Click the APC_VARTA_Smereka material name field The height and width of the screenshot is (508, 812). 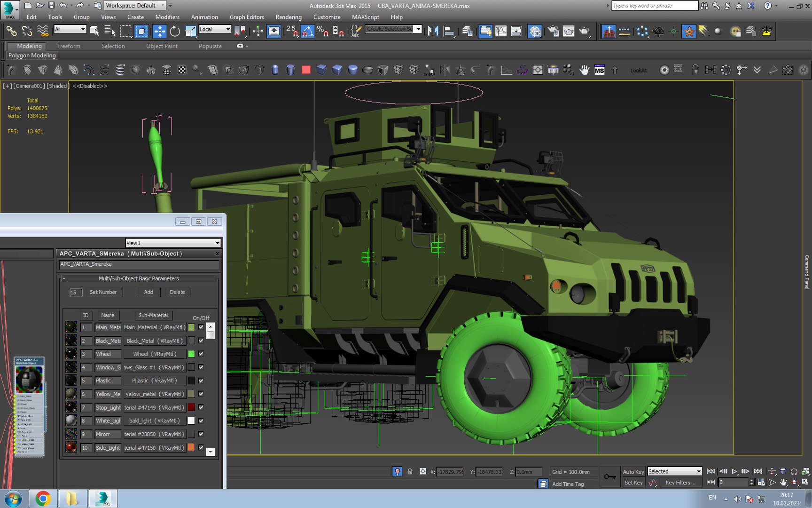coord(139,264)
